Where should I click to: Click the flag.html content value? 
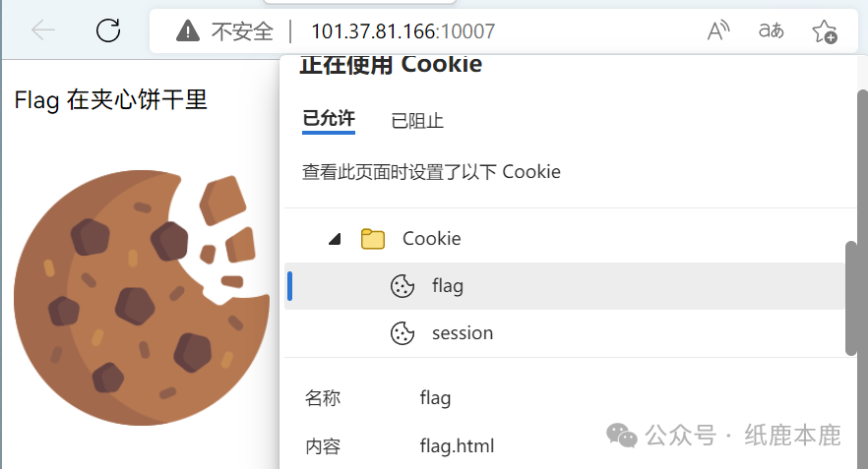click(x=457, y=445)
